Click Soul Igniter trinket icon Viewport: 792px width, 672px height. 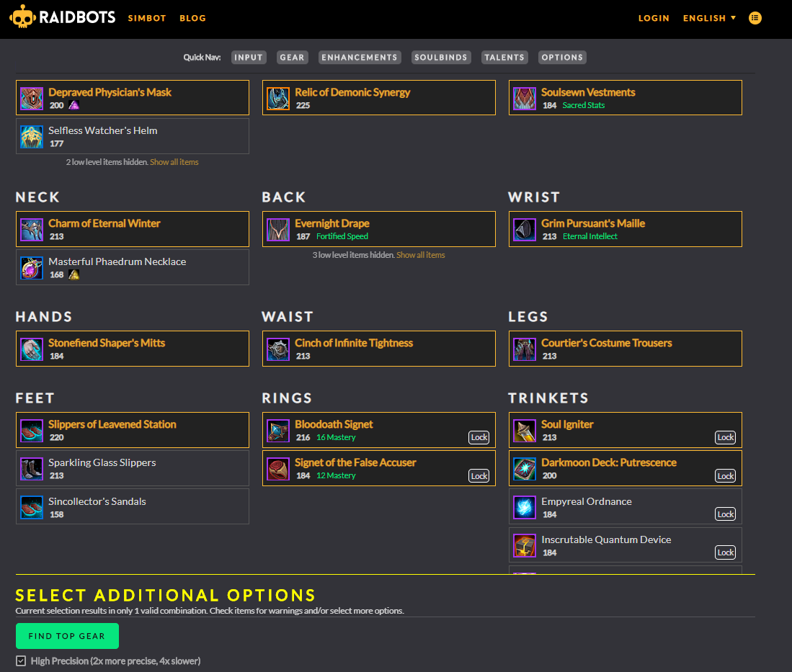[x=525, y=431]
